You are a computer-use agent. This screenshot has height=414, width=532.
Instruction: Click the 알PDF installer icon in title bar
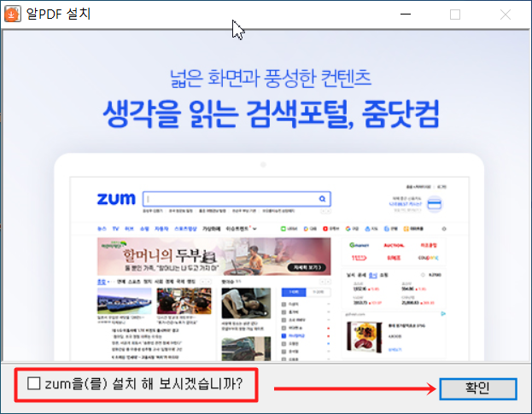click(x=12, y=14)
